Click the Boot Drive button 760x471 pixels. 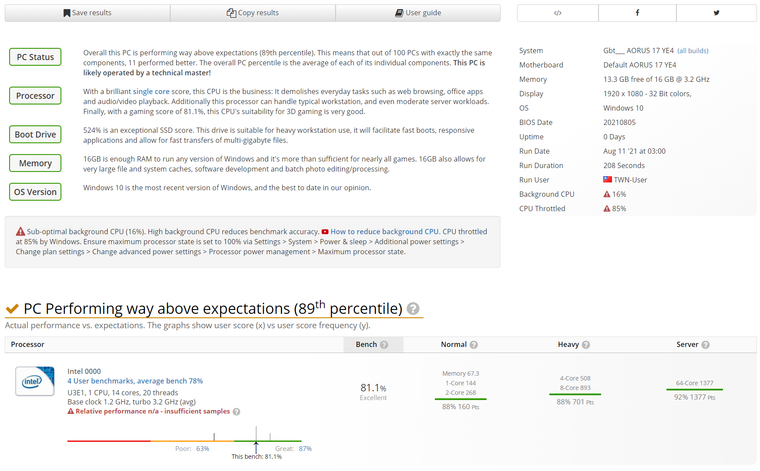click(35, 134)
